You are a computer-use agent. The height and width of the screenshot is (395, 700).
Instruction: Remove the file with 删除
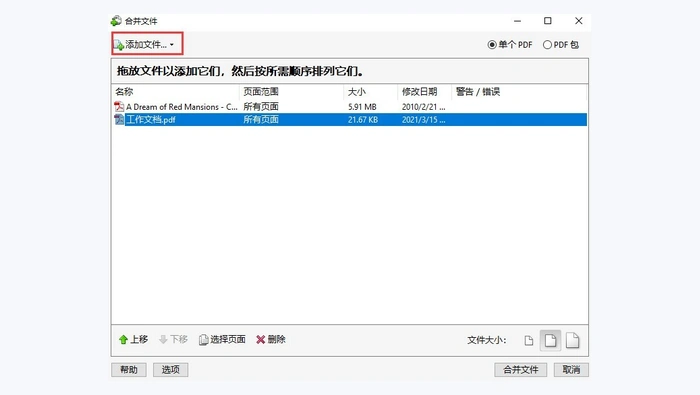[x=271, y=340]
